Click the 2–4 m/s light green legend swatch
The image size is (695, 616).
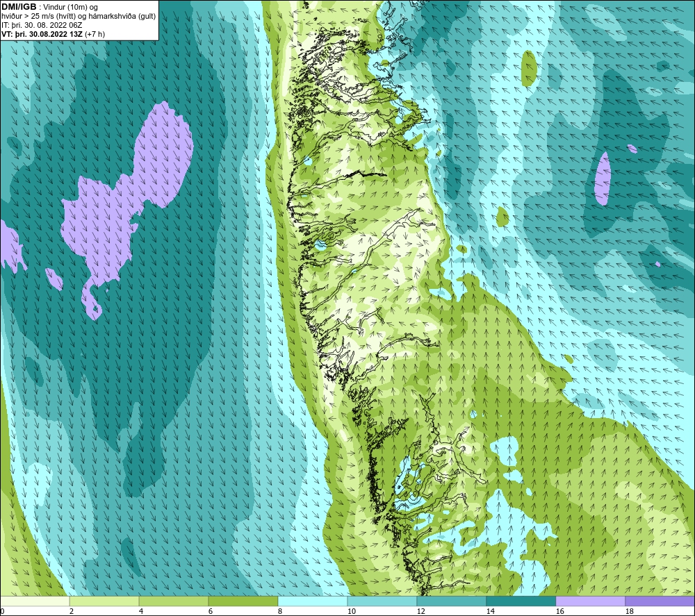click(x=104, y=601)
